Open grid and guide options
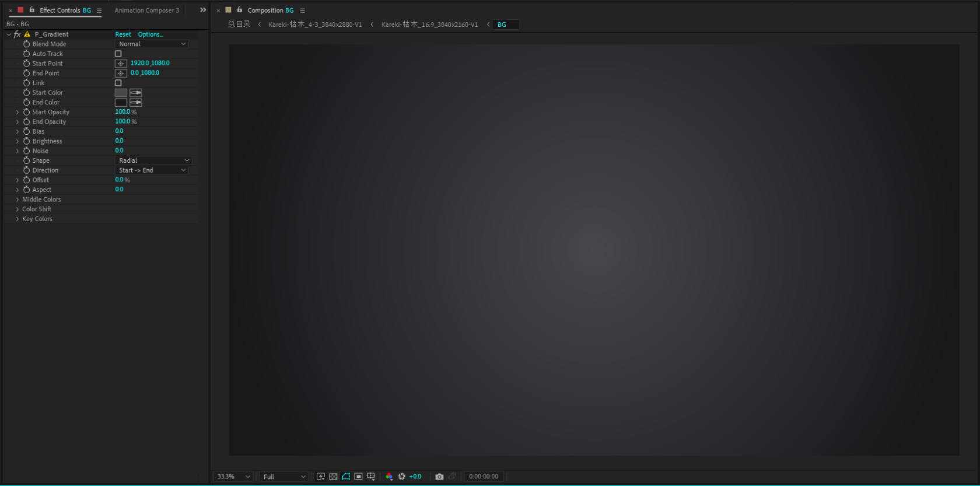 371,477
